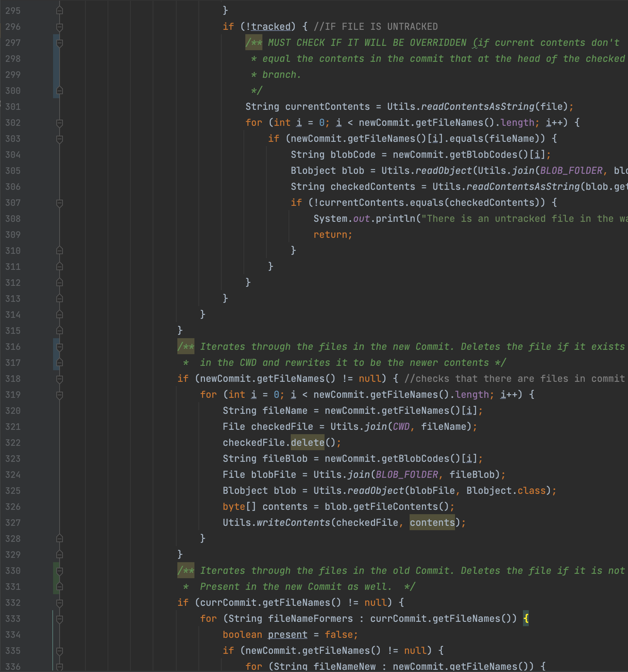Click the highlighted delete method on line 322
The image size is (628, 672).
coord(307,443)
